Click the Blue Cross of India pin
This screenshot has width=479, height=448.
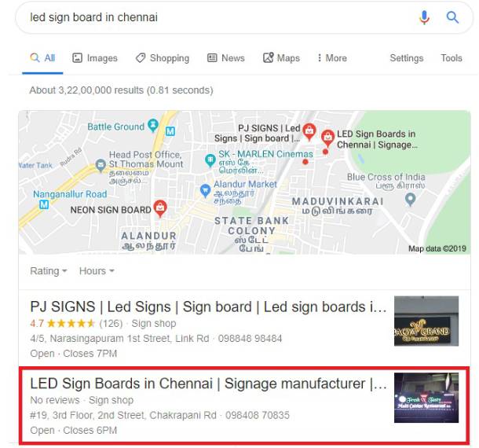pyautogui.click(x=410, y=200)
